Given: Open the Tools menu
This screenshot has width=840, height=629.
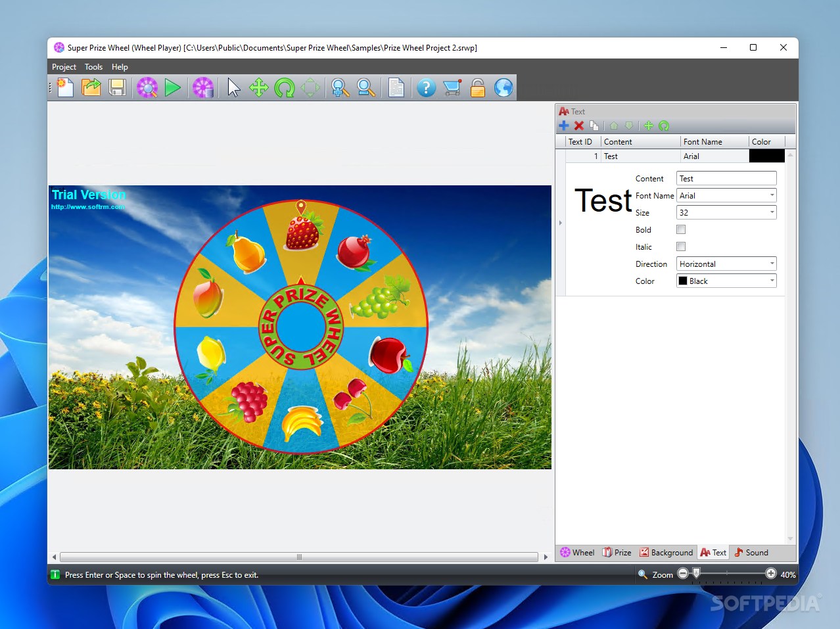Looking at the screenshot, I should point(93,67).
